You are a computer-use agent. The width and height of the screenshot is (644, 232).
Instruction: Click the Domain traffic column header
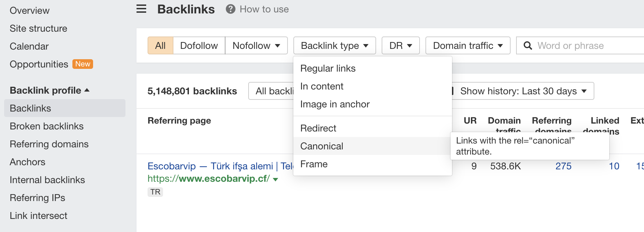click(x=504, y=125)
